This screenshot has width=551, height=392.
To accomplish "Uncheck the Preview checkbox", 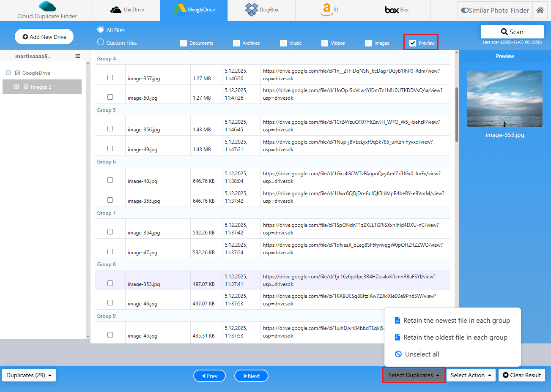I will click(413, 43).
